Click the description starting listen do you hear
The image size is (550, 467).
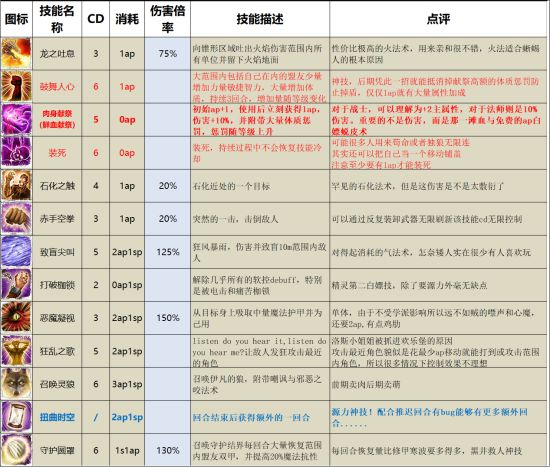[x=259, y=352]
